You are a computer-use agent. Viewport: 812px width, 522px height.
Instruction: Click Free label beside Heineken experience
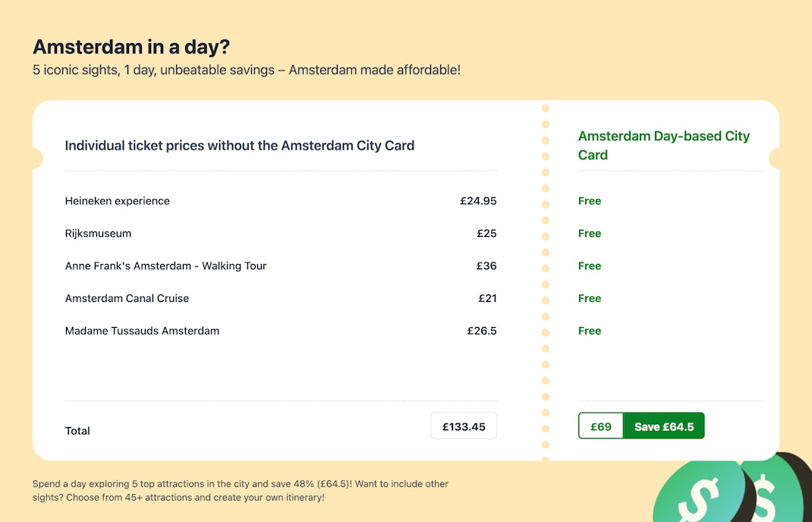pyautogui.click(x=590, y=201)
